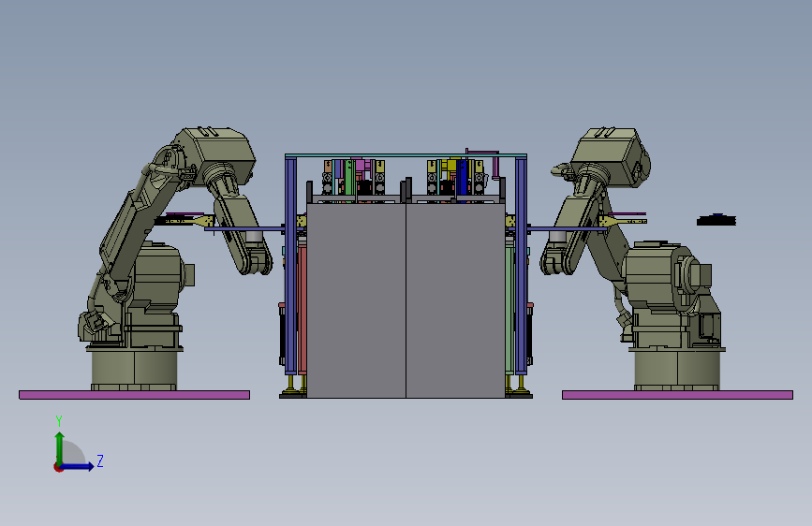Image resolution: width=812 pixels, height=526 pixels.
Task: Click the Z label on coordinate triad
Action: point(100,460)
